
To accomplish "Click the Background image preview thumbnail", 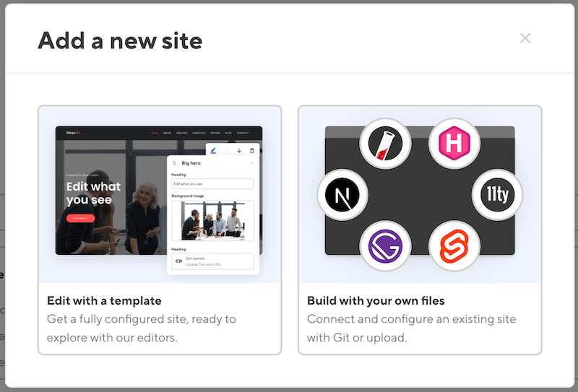I will click(212, 221).
